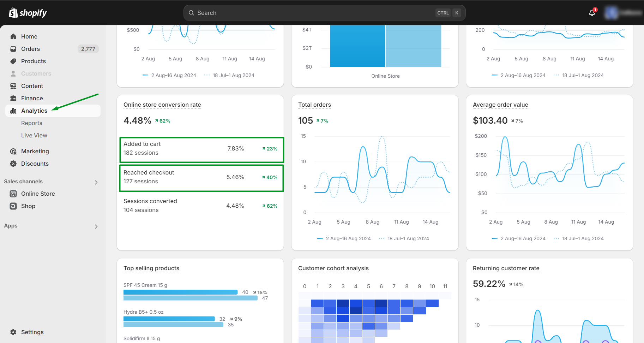Open Live View under Analytics
The image size is (644, 343).
coord(34,135)
